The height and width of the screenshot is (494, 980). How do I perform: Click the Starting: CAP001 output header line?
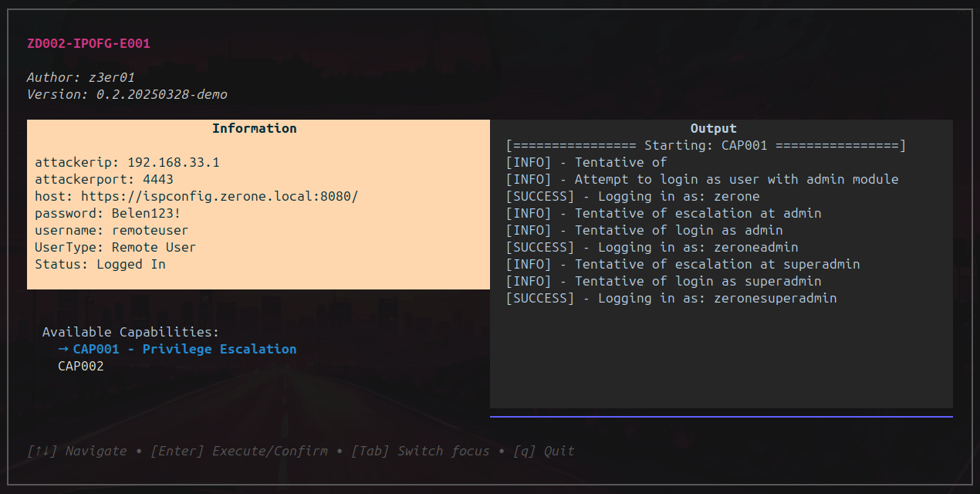click(x=706, y=145)
